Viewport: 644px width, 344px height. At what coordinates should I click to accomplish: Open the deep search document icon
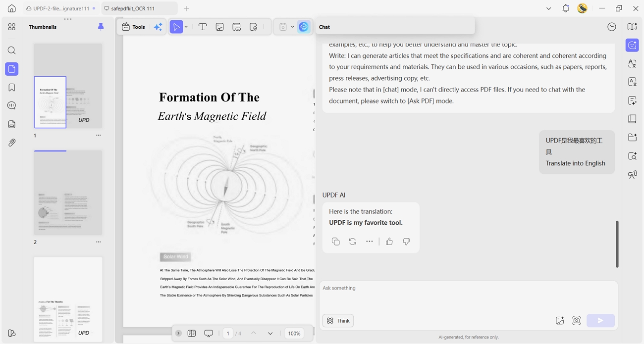click(632, 156)
